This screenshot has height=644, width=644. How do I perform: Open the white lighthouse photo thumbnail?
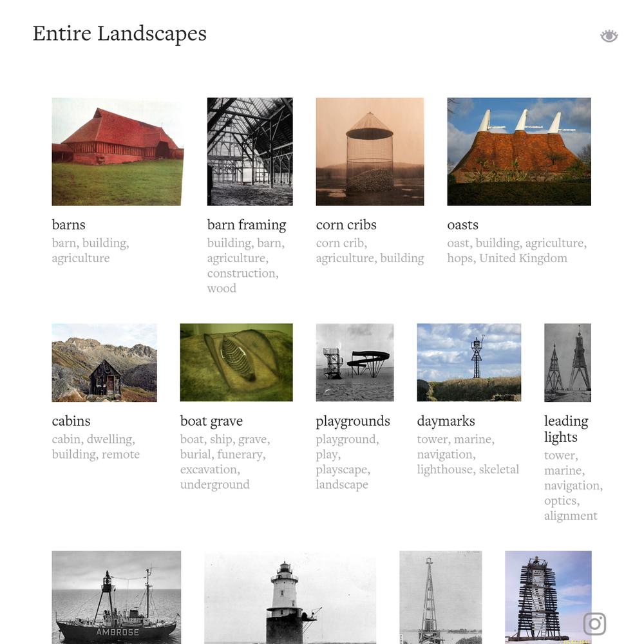click(x=290, y=597)
